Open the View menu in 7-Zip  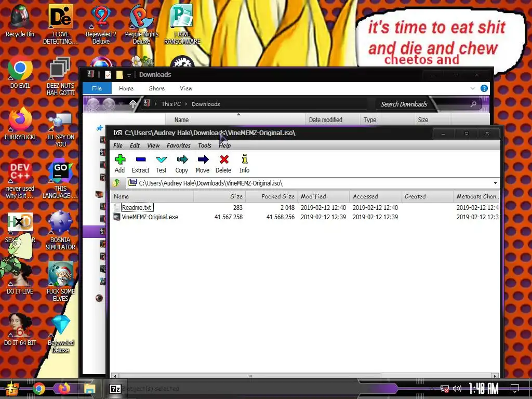(153, 145)
